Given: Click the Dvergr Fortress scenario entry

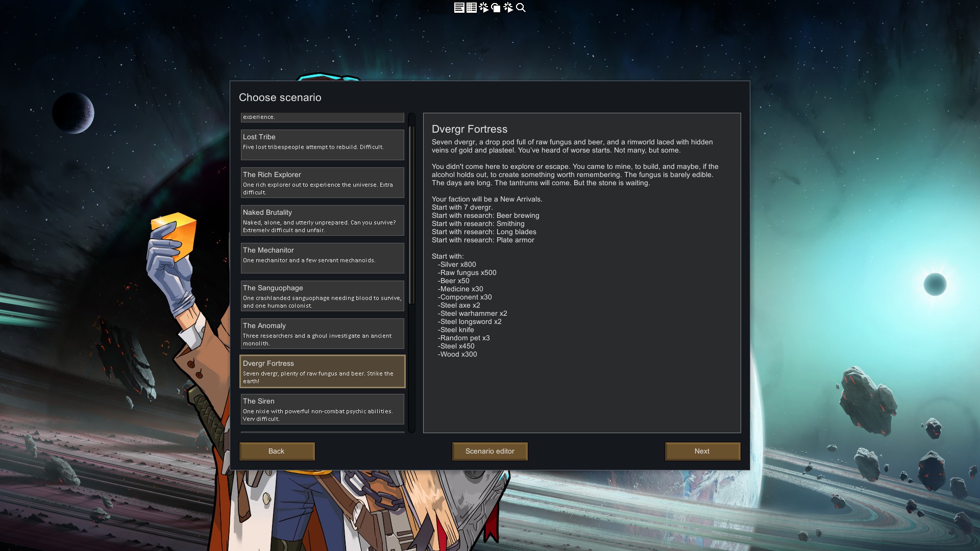Looking at the screenshot, I should (322, 371).
